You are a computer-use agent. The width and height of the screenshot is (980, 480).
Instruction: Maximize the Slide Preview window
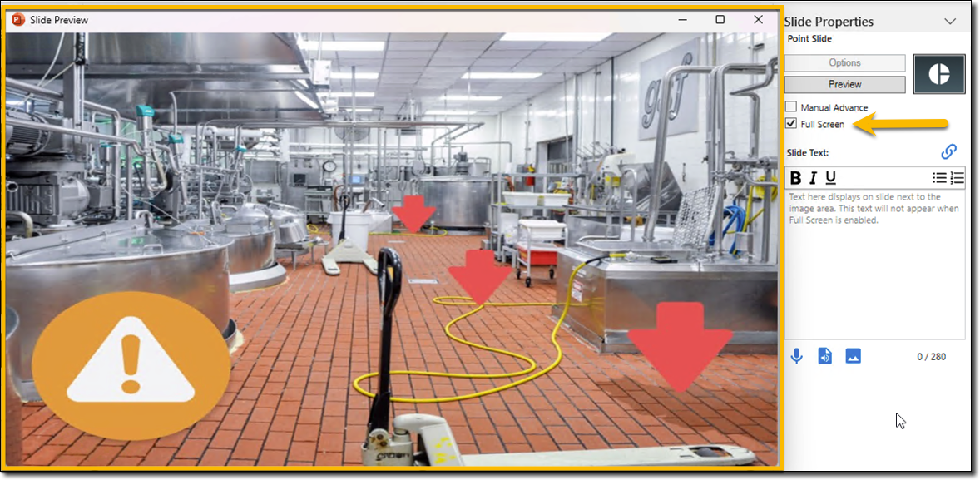click(x=720, y=19)
